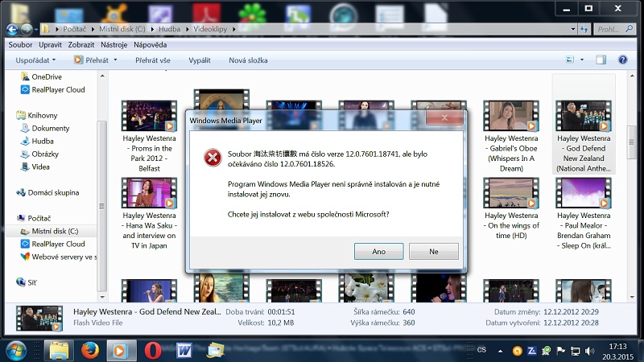Image resolution: width=644 pixels, height=362 pixels.
Task: Select Webové servery entry
Action: (58, 257)
